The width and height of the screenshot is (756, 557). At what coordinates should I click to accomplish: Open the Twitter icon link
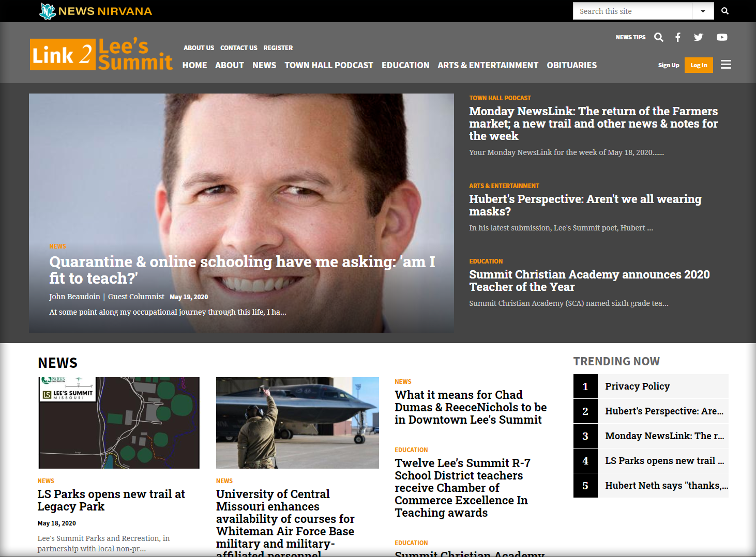tap(699, 37)
